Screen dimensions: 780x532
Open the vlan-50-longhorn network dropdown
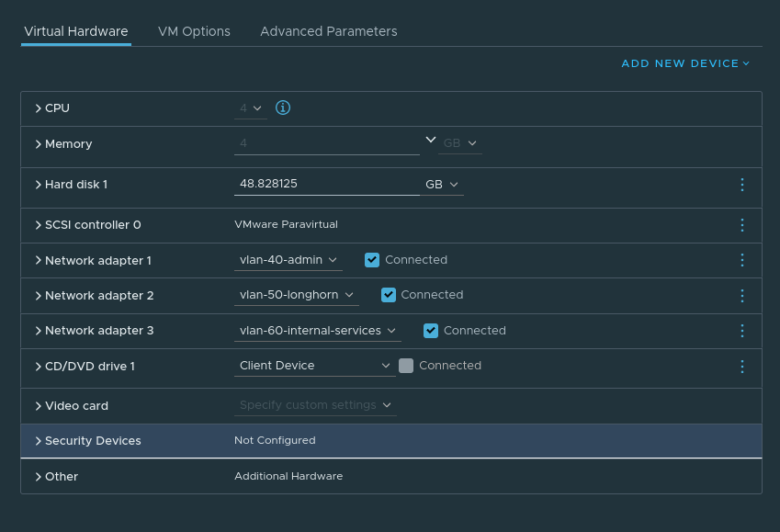(x=297, y=295)
